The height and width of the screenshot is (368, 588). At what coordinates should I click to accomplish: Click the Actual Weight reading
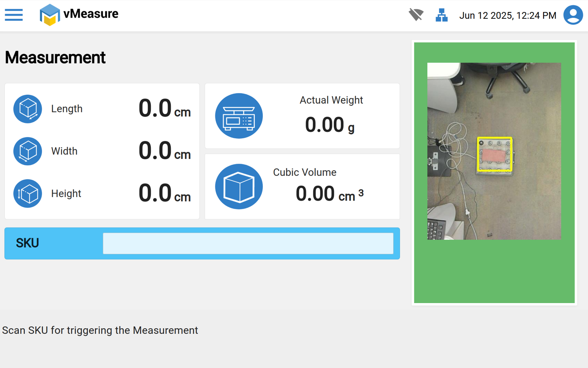(329, 125)
